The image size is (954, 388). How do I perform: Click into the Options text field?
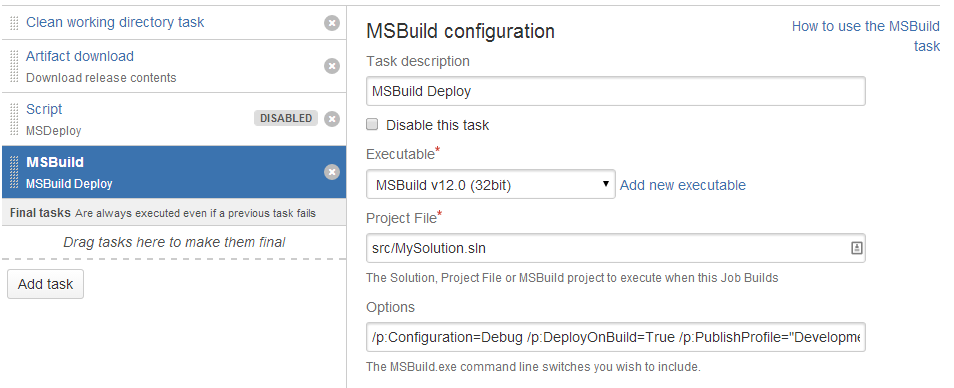point(616,337)
